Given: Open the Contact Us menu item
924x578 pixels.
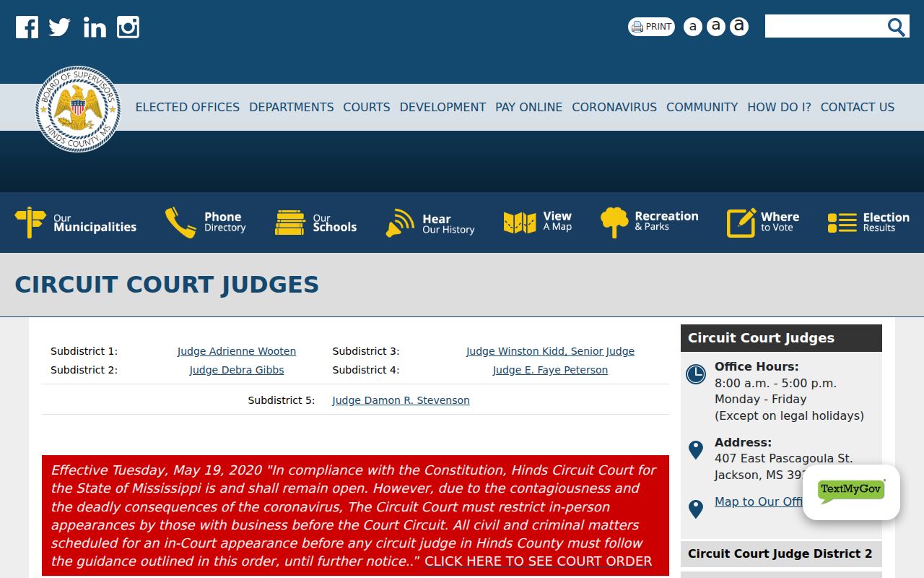Looking at the screenshot, I should (858, 107).
